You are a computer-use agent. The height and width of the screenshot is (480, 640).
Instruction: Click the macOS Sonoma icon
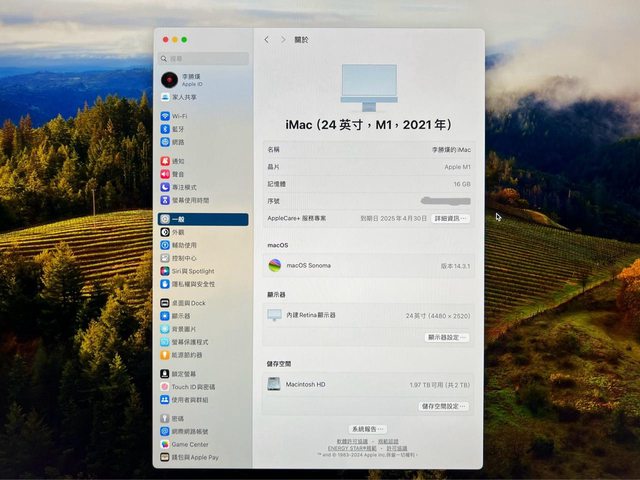coord(275,265)
